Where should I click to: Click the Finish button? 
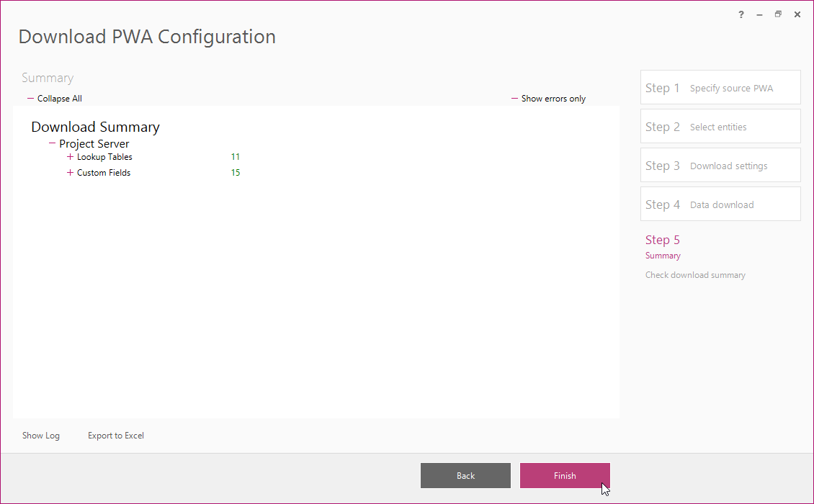pyautogui.click(x=565, y=475)
